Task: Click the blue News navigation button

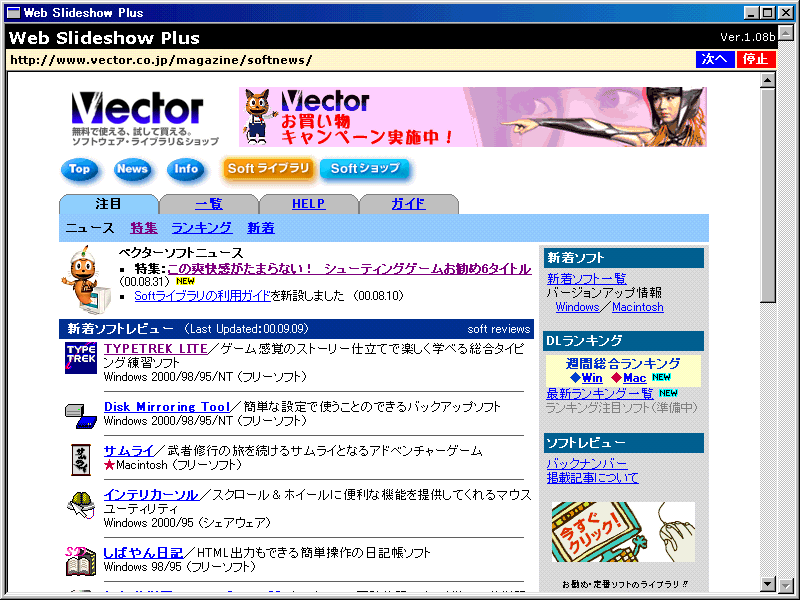Action: [132, 169]
